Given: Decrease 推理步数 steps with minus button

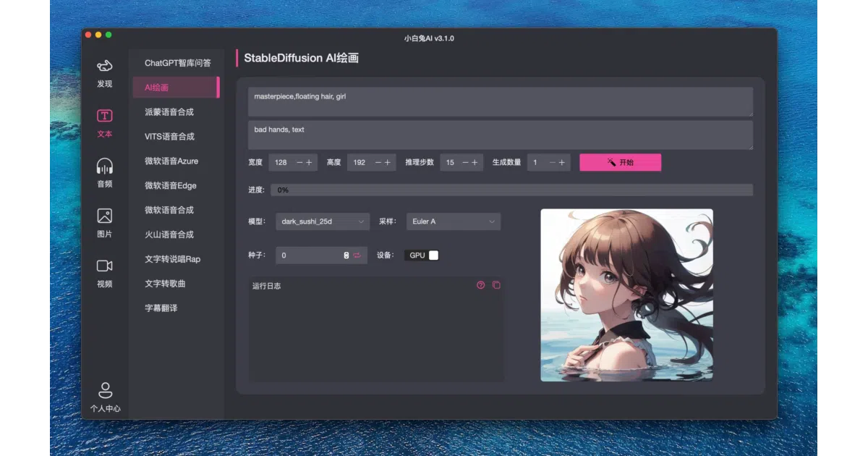Looking at the screenshot, I should tap(465, 163).
